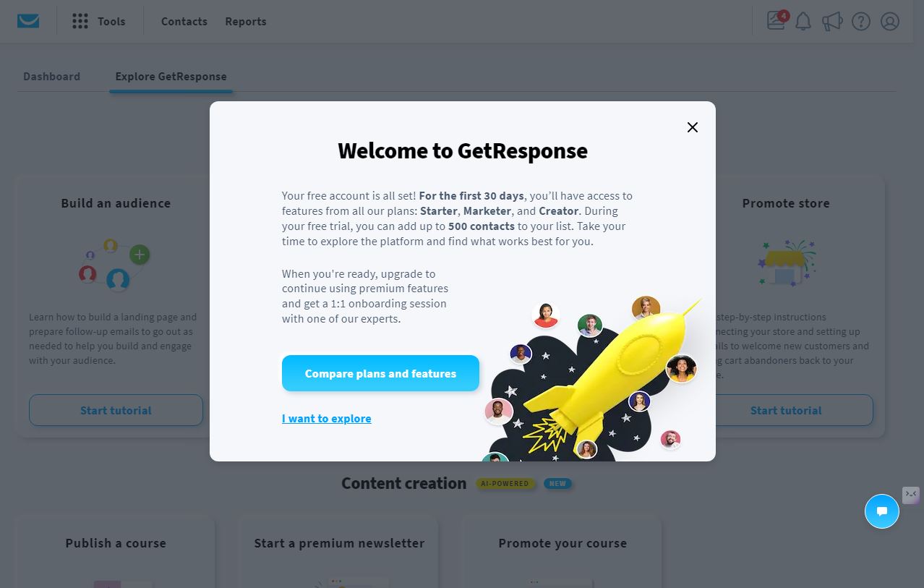The image size is (924, 588).
Task: Open the inbox icon with badge 4
Action: pyautogui.click(x=777, y=20)
